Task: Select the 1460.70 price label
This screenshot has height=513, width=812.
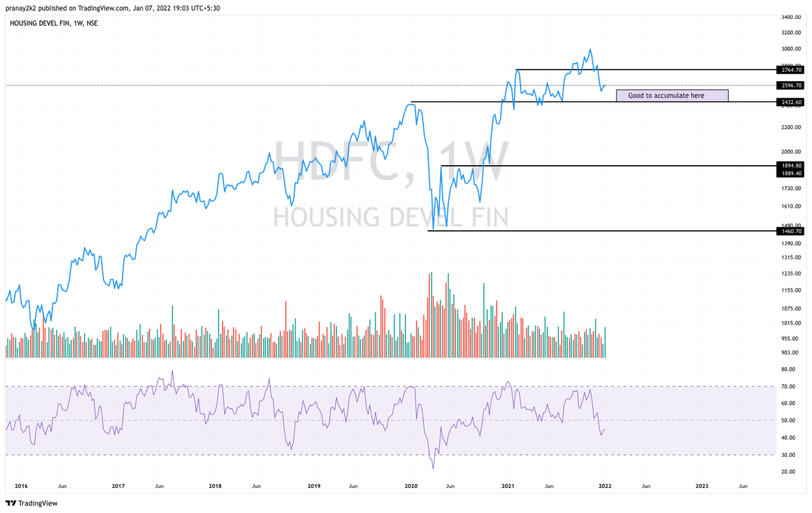Action: pos(790,231)
